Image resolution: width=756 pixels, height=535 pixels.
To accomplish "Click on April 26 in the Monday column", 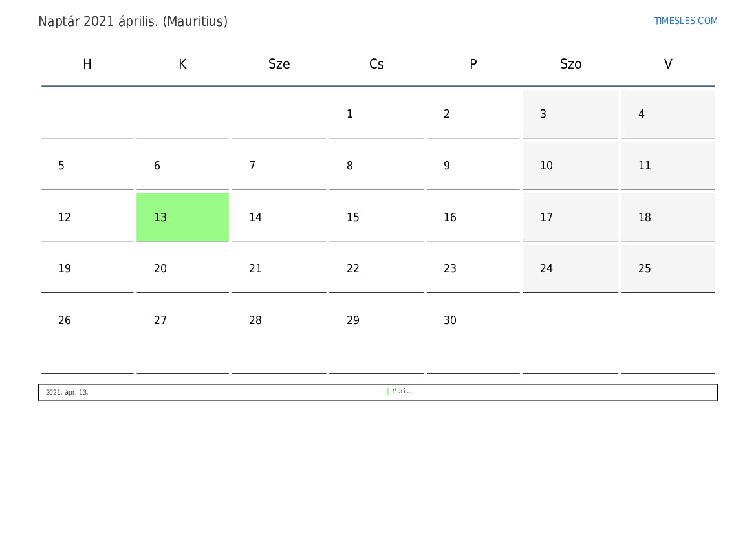I will [x=87, y=335].
